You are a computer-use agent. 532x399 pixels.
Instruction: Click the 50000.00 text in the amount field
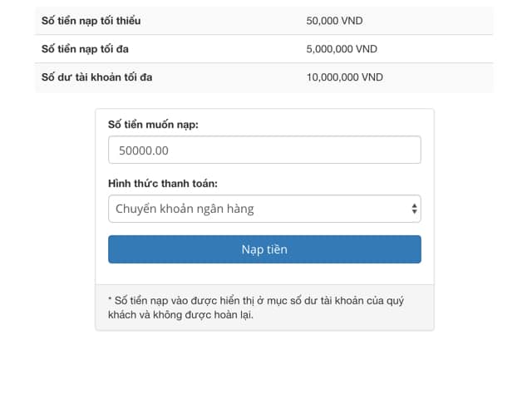click(x=144, y=150)
